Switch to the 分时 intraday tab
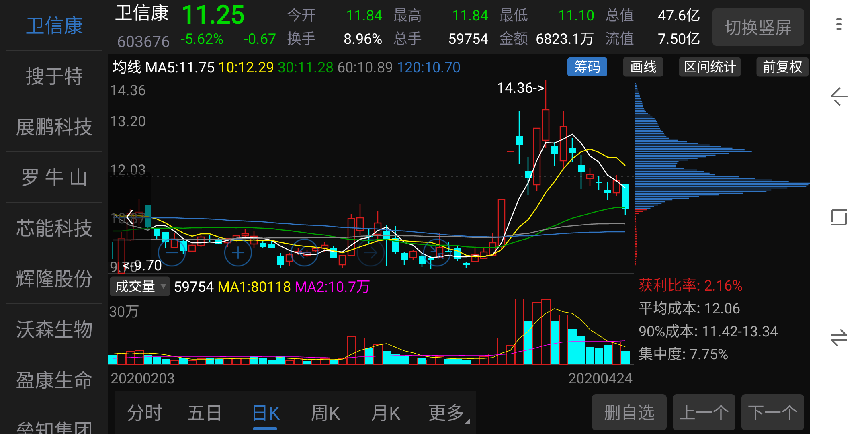 point(144,412)
